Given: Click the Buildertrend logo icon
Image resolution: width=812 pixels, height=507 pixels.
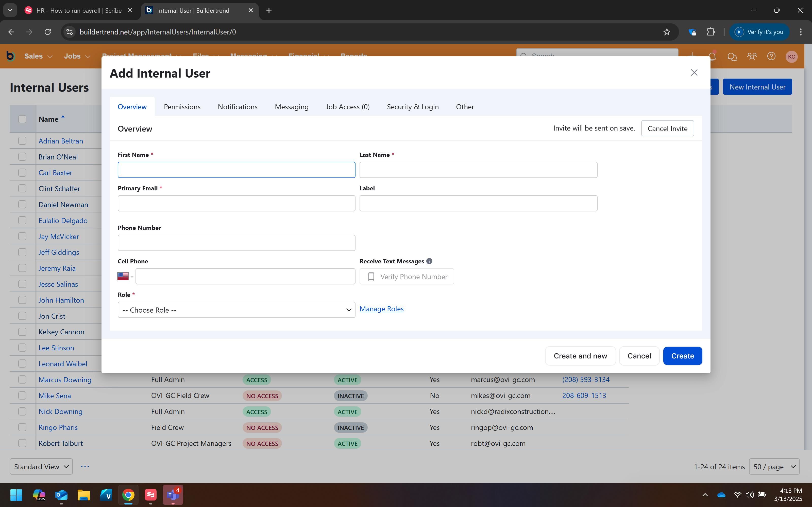Looking at the screenshot, I should [x=11, y=56].
